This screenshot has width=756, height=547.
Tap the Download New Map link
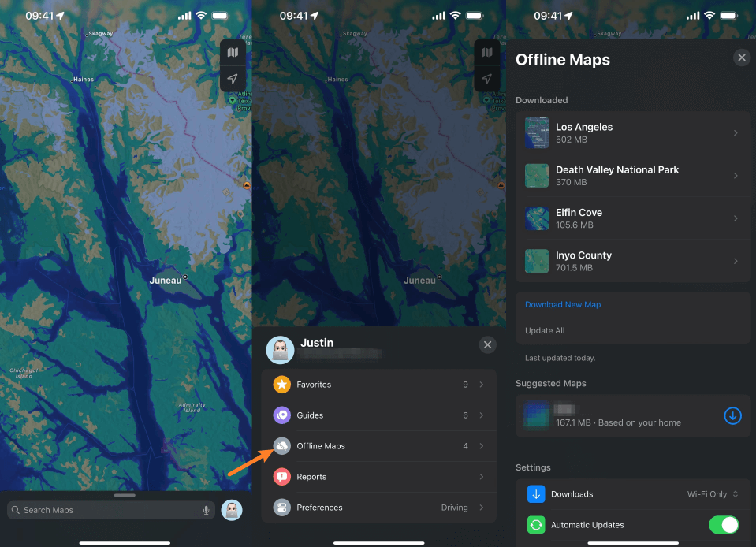563,305
